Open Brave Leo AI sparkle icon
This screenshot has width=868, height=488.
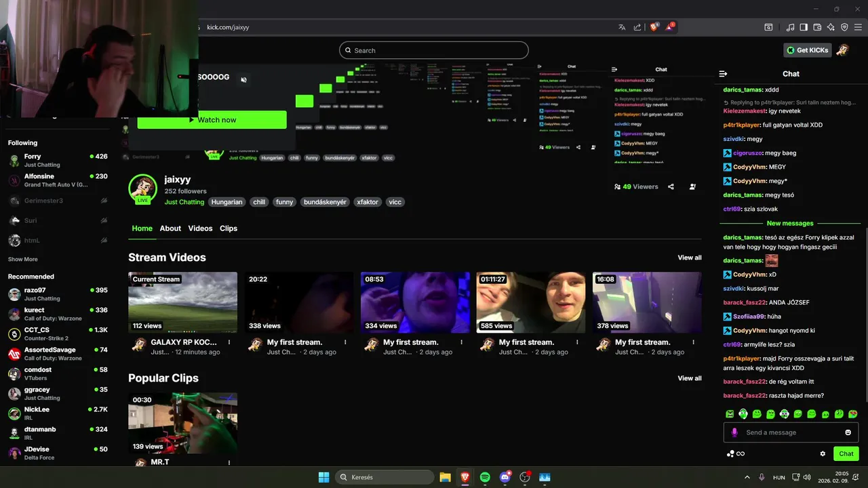coord(831,27)
